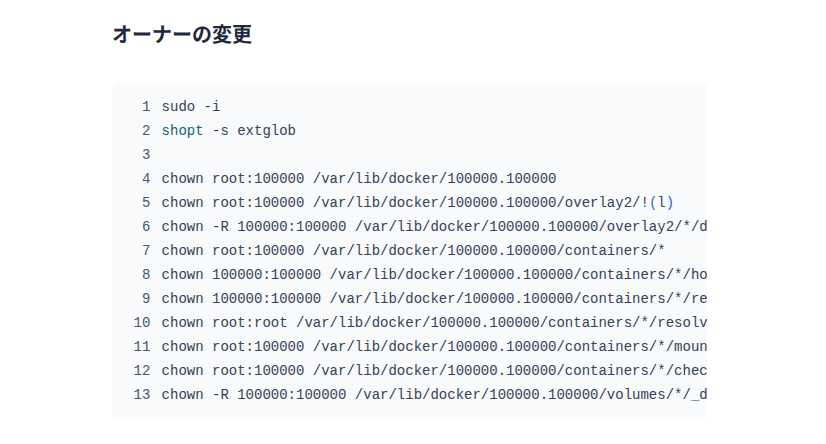Screen dimensions: 826x444
Task: Click line number 9 in the gutter
Action: 146,298
